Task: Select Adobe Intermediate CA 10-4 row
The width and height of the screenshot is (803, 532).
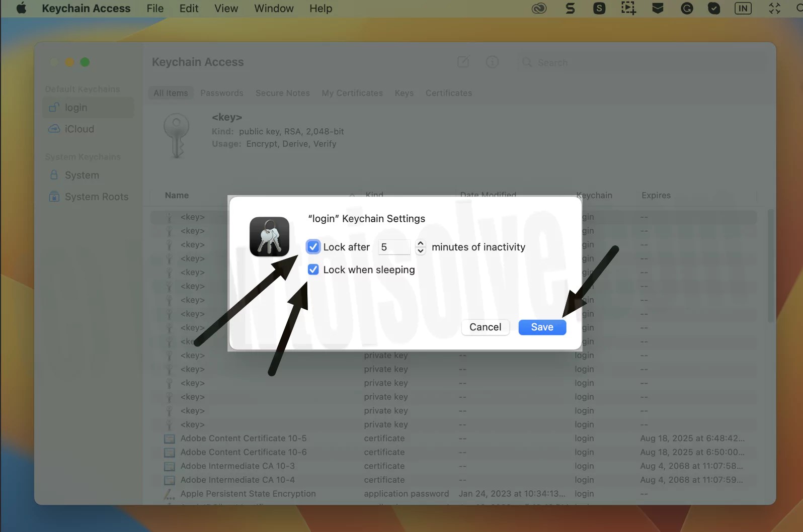Action: (x=453, y=480)
